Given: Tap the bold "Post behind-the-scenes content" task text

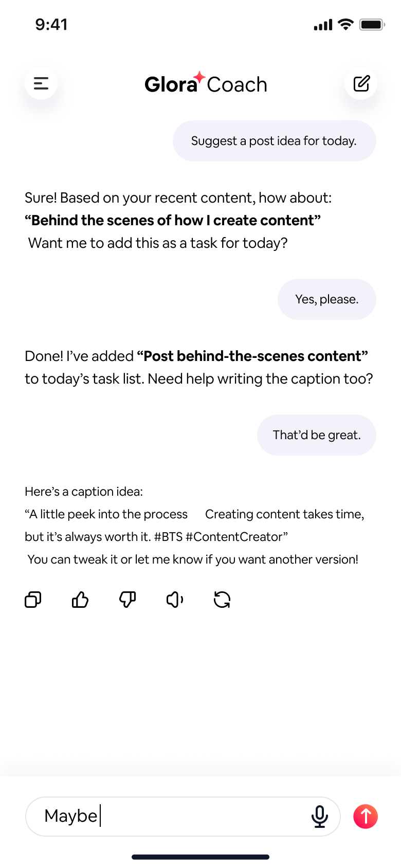Looking at the screenshot, I should 252,356.
